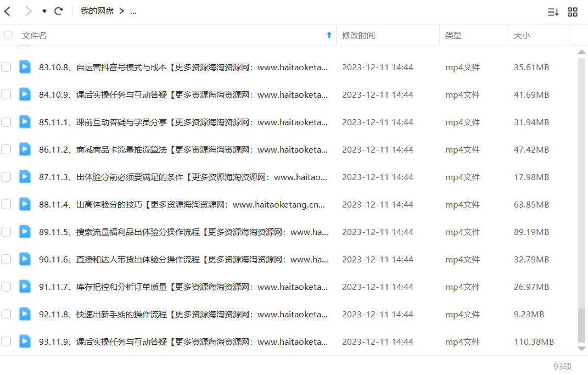588x375 pixels.
Task: Check the box for file 90.11.6
Action: pyautogui.click(x=6, y=259)
